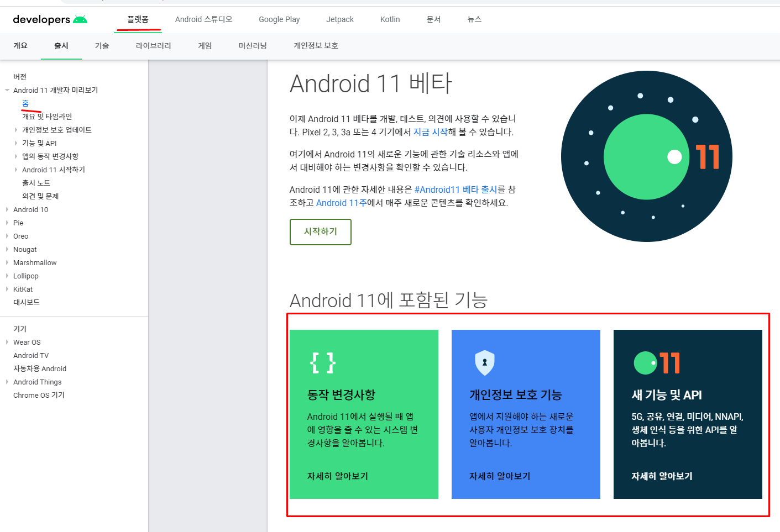Open the Kotlin tab
The height and width of the screenshot is (532, 780).
tap(390, 19)
